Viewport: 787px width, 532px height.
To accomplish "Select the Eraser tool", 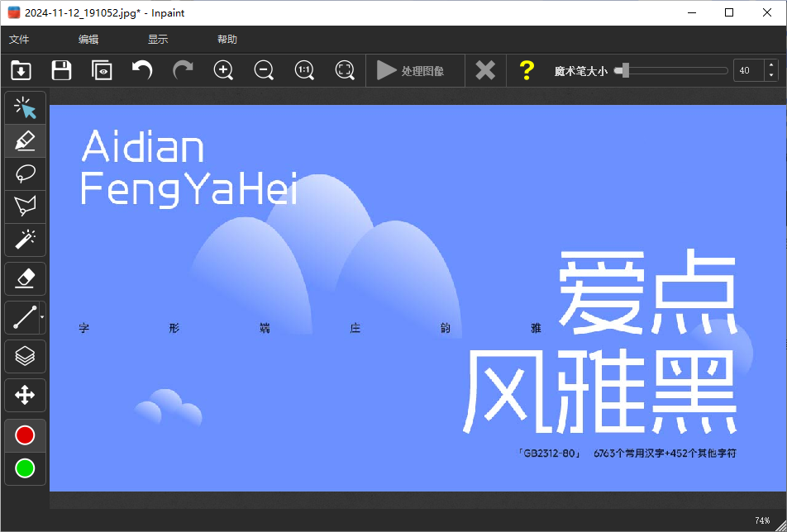I will (x=25, y=278).
